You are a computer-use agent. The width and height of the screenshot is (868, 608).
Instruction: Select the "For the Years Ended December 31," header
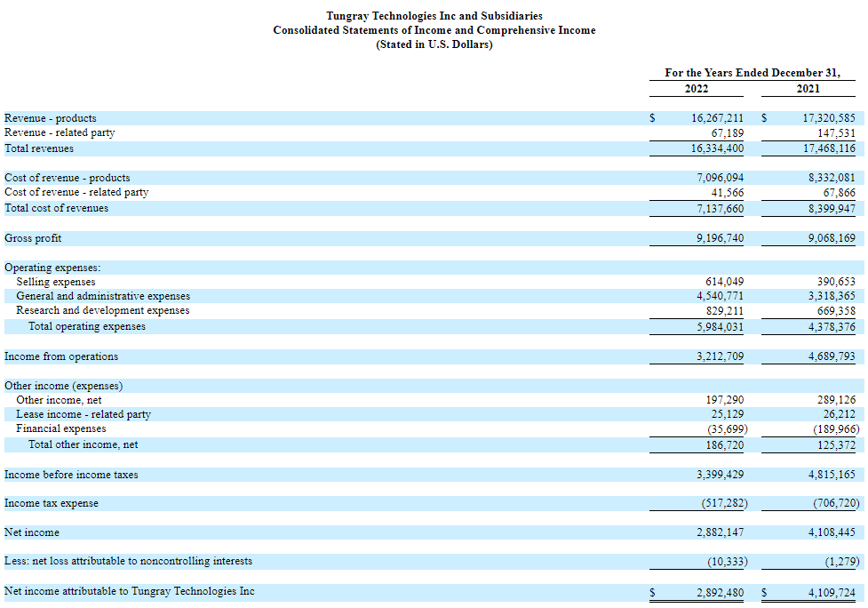tap(753, 73)
